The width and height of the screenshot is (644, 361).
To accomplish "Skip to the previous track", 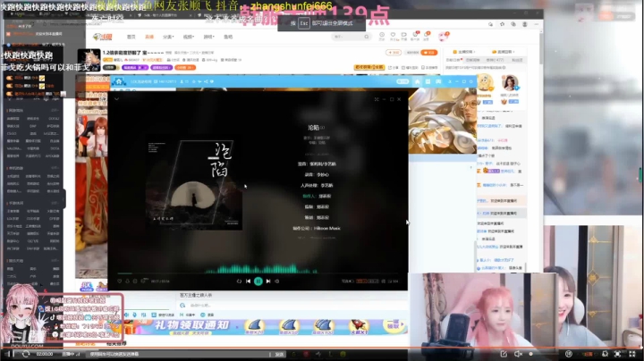I will click(x=248, y=281).
